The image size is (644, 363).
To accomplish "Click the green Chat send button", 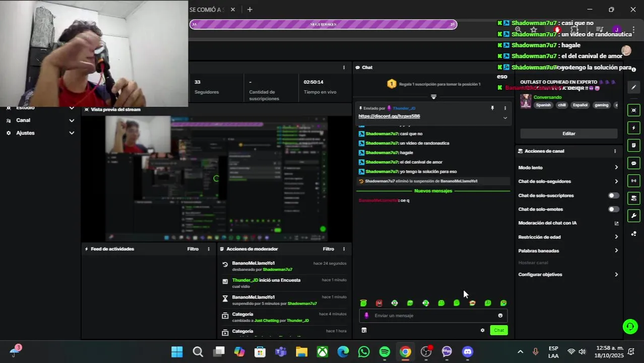I will pos(498,330).
